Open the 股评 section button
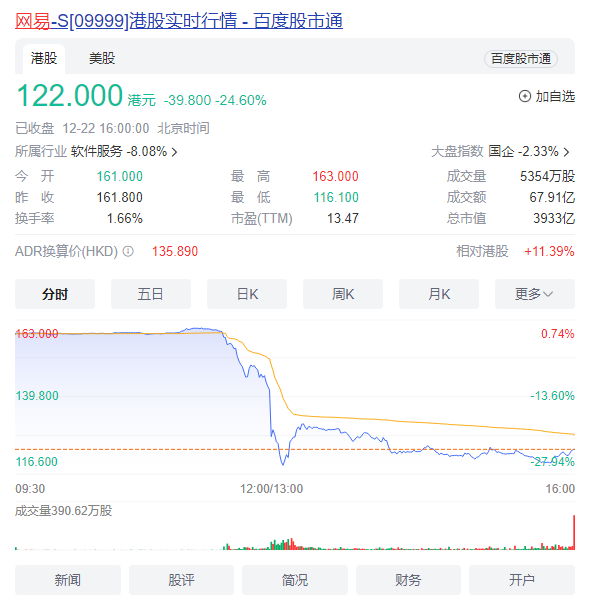 click(181, 580)
